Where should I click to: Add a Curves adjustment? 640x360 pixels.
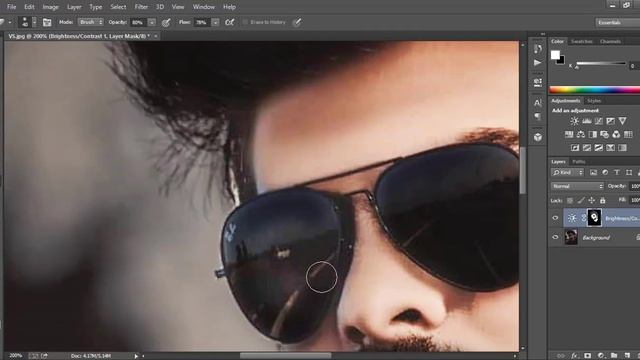[598, 121]
